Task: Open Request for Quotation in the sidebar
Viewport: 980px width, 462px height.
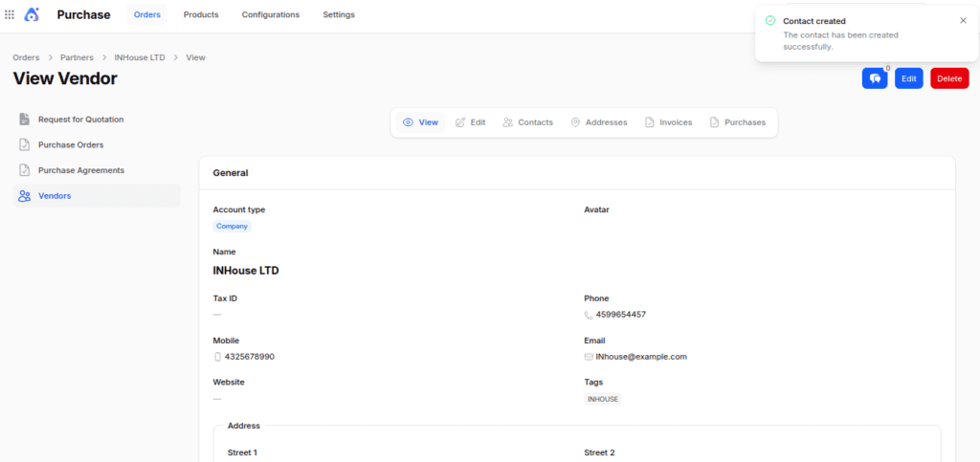Action: click(x=97, y=120)
